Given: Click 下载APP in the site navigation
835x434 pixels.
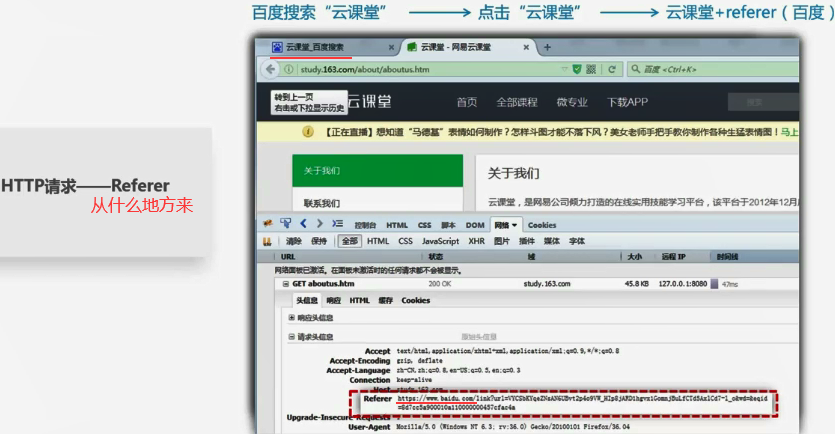Looking at the screenshot, I should tap(628, 102).
